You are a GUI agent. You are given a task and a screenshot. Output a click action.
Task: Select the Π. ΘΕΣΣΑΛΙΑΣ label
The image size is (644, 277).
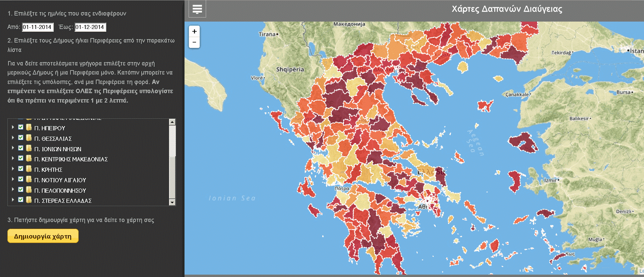(x=53, y=138)
